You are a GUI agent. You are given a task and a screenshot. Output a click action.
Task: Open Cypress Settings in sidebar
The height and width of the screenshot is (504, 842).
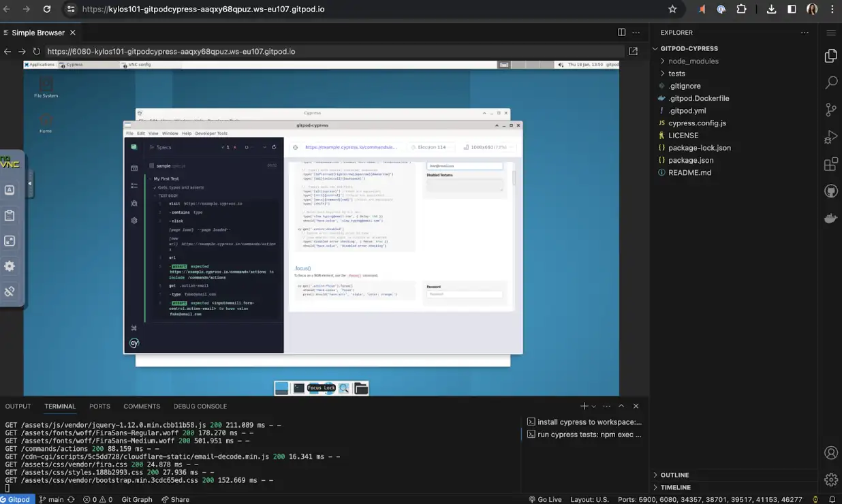pyautogui.click(x=134, y=220)
